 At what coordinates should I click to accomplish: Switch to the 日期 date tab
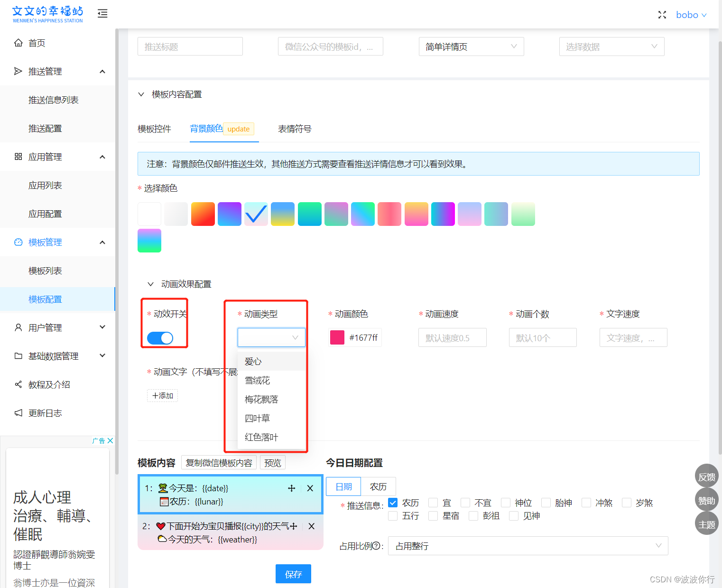[343, 486]
